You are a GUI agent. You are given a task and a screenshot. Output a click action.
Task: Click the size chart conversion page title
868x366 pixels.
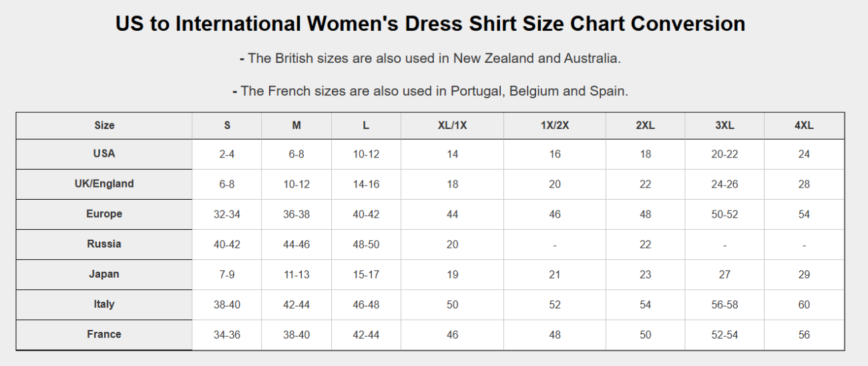click(x=430, y=24)
